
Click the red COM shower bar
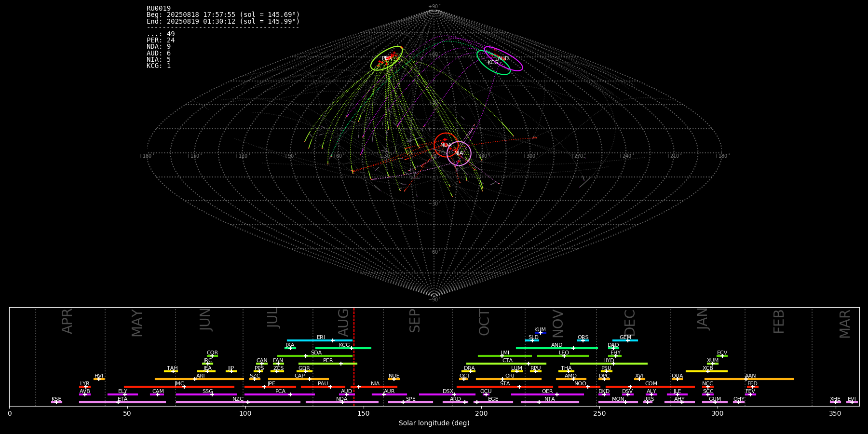[x=650, y=387]
